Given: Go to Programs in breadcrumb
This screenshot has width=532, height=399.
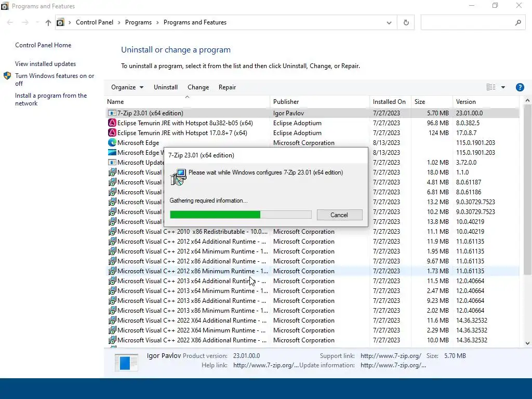Looking at the screenshot, I should tap(138, 22).
